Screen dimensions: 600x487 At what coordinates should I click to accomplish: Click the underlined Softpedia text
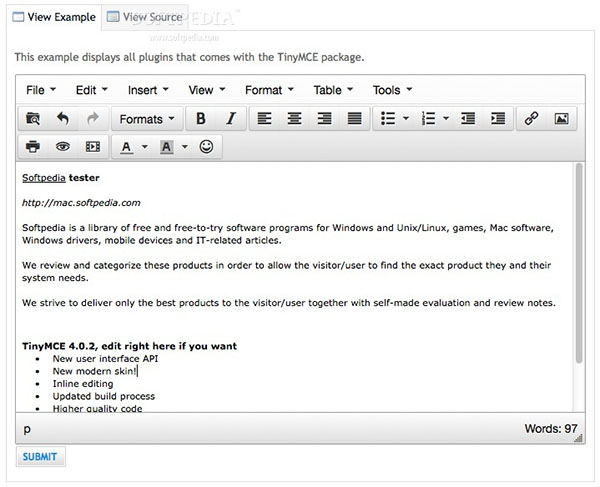44,178
